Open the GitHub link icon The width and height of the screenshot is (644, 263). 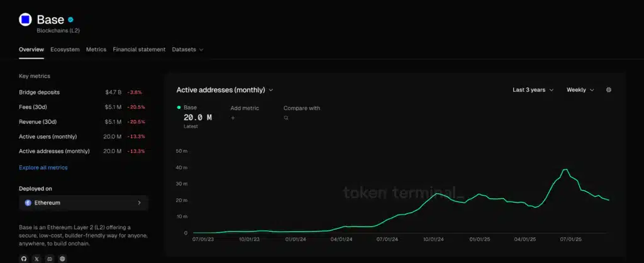(x=24, y=259)
